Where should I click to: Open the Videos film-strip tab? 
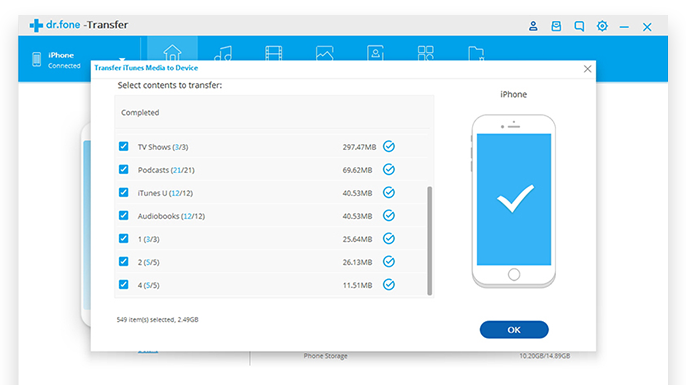coord(274,53)
